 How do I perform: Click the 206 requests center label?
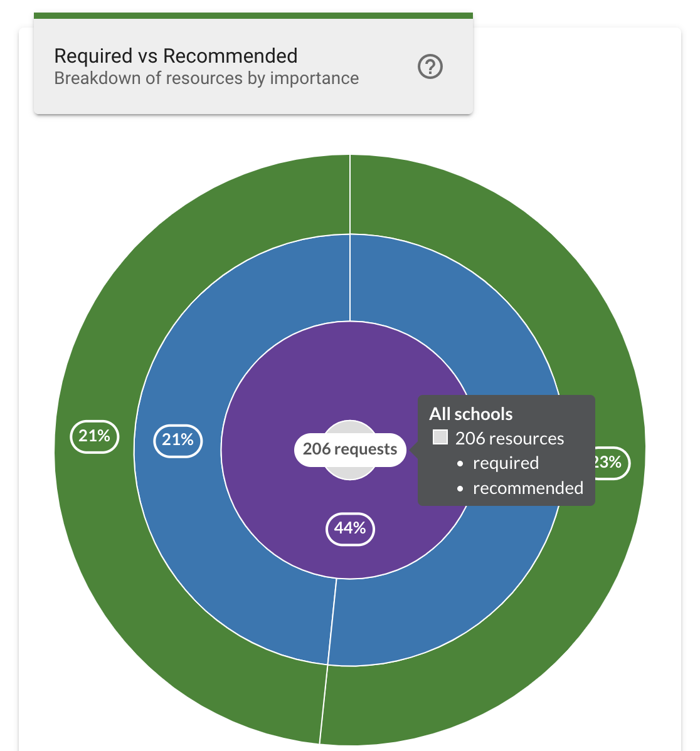point(349,449)
